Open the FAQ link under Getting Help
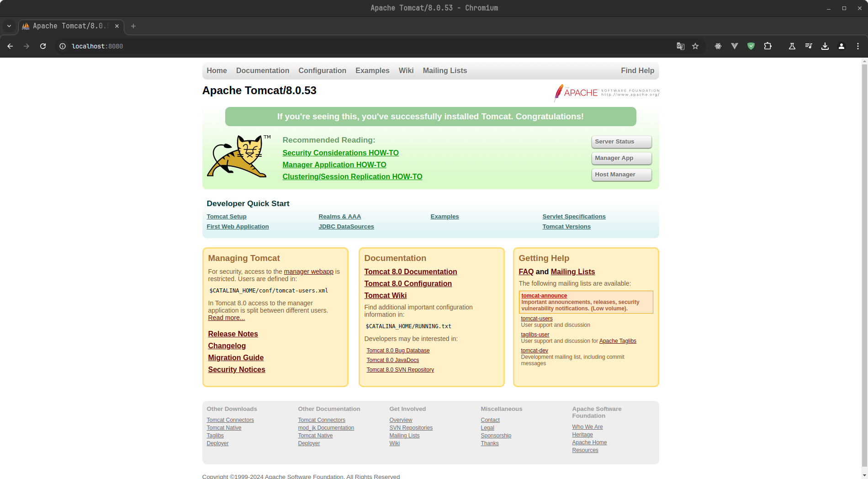The height and width of the screenshot is (479, 868). click(x=526, y=272)
